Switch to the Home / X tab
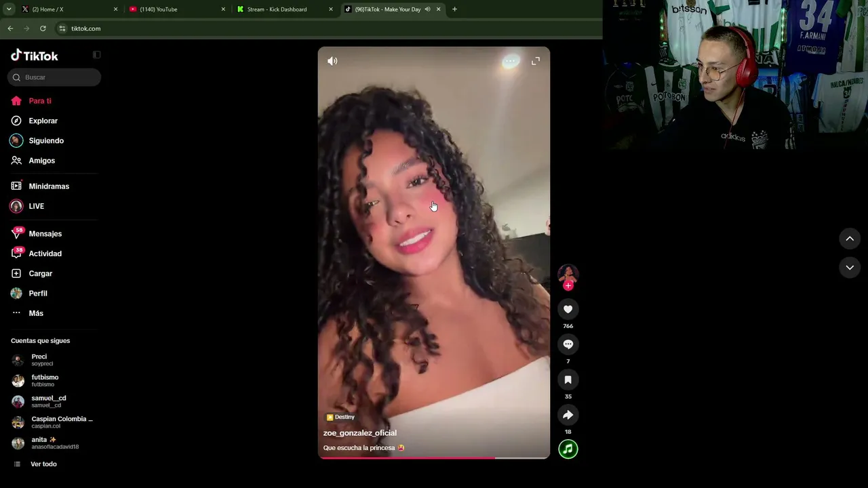 coord(69,9)
